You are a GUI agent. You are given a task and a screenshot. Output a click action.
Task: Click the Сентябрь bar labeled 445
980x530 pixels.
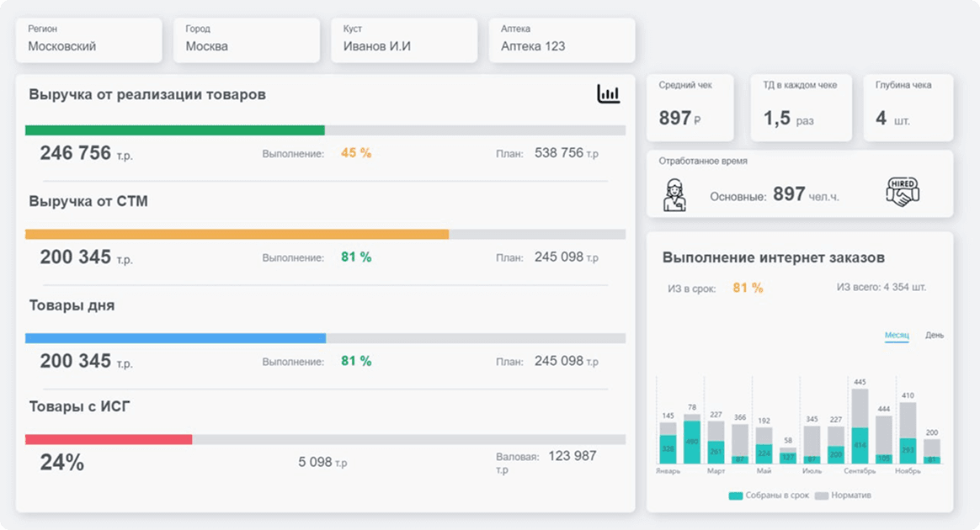tap(860, 426)
